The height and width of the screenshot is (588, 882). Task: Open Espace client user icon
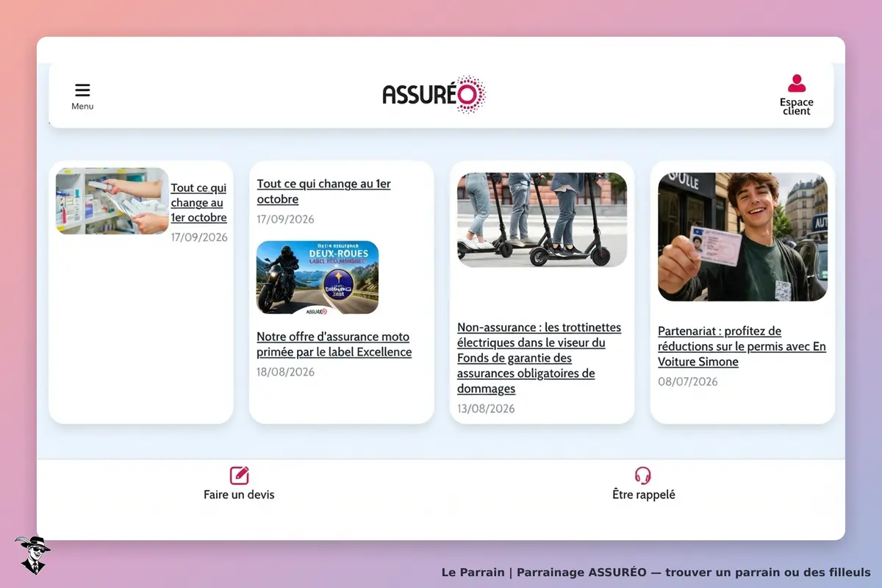(797, 83)
